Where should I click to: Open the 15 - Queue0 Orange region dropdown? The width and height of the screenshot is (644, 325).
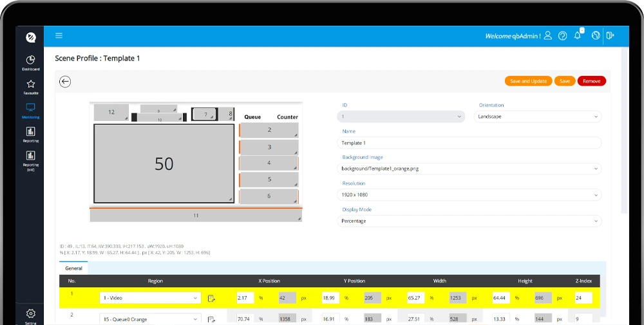pyautogui.click(x=150, y=319)
